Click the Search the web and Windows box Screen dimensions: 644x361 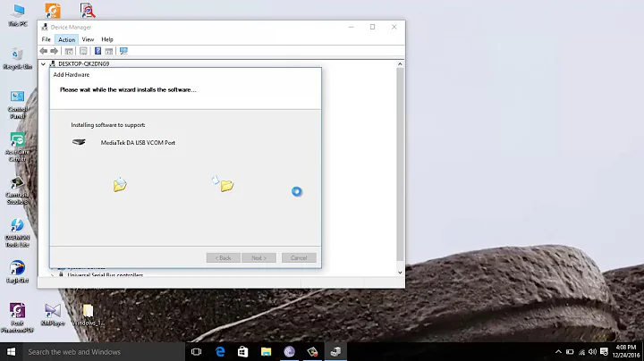point(104,351)
